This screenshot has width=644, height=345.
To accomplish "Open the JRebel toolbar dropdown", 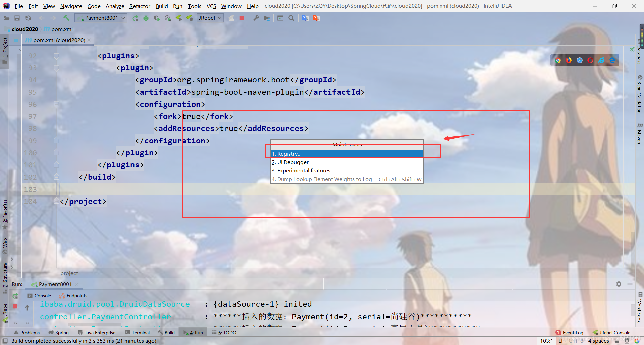I will [210, 18].
